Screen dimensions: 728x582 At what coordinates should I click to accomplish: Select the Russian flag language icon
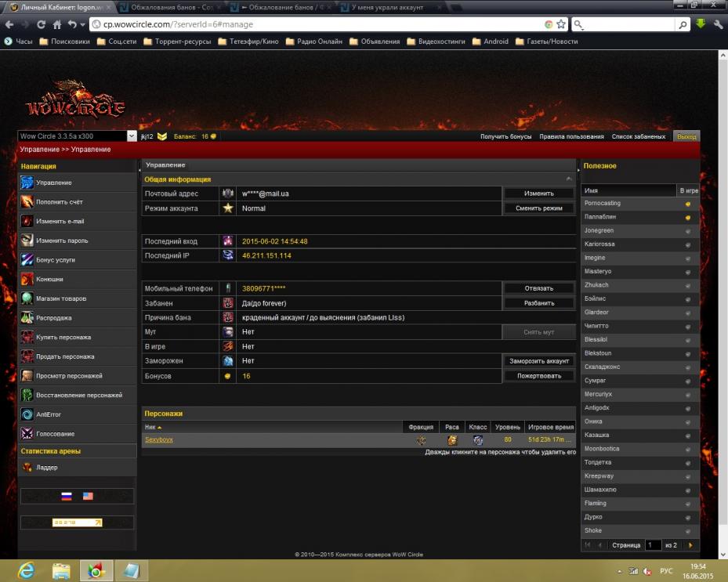(67, 496)
